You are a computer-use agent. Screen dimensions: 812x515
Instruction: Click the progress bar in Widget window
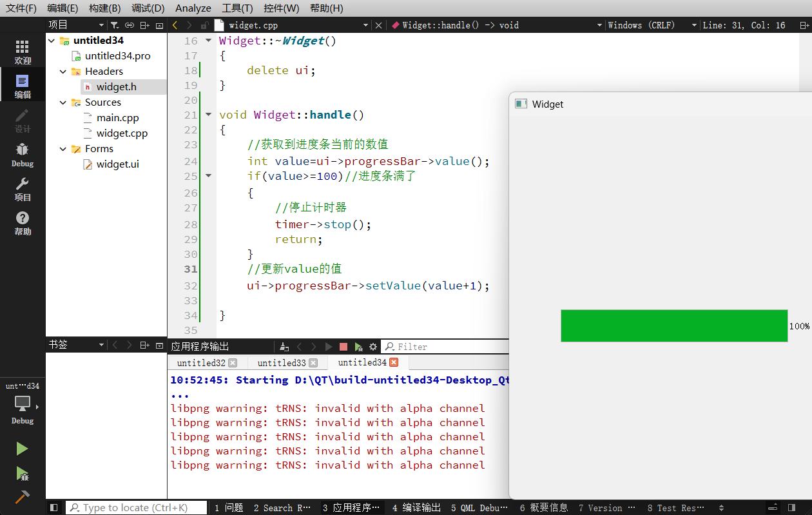[x=674, y=326]
